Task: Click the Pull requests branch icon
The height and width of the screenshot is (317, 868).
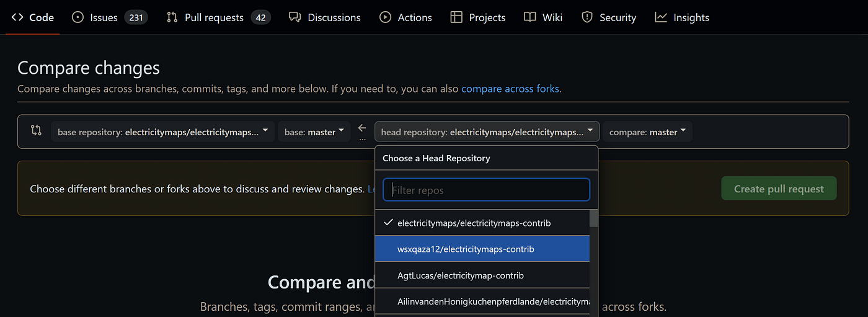Action: click(x=172, y=17)
